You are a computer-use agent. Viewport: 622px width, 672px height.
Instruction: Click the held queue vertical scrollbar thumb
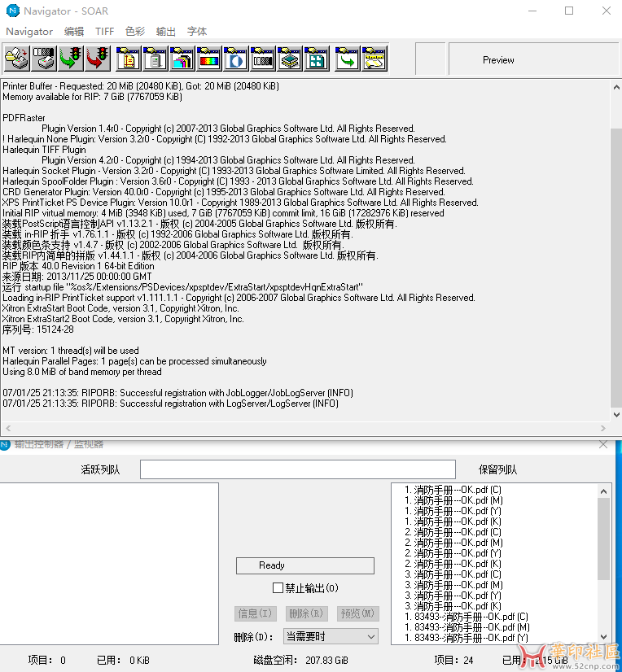pos(603,539)
